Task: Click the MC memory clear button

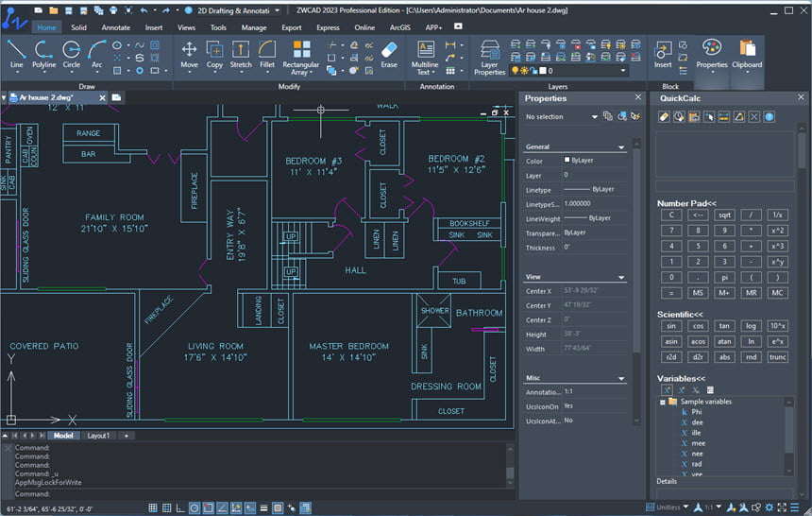Action: pos(777,292)
